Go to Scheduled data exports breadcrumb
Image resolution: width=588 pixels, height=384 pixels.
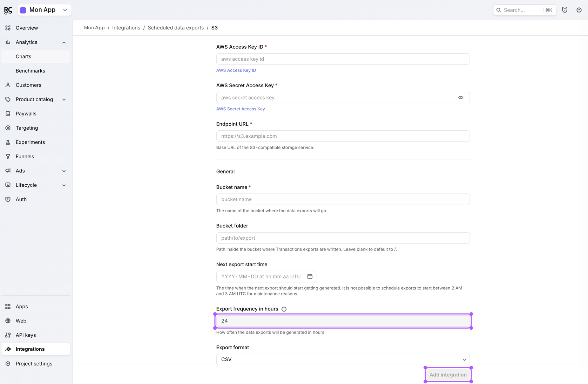coord(176,28)
